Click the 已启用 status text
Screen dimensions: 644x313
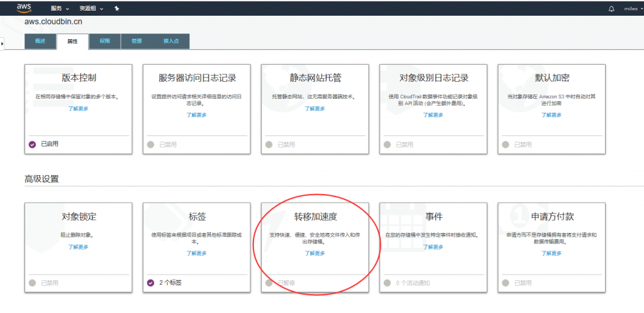(x=50, y=144)
